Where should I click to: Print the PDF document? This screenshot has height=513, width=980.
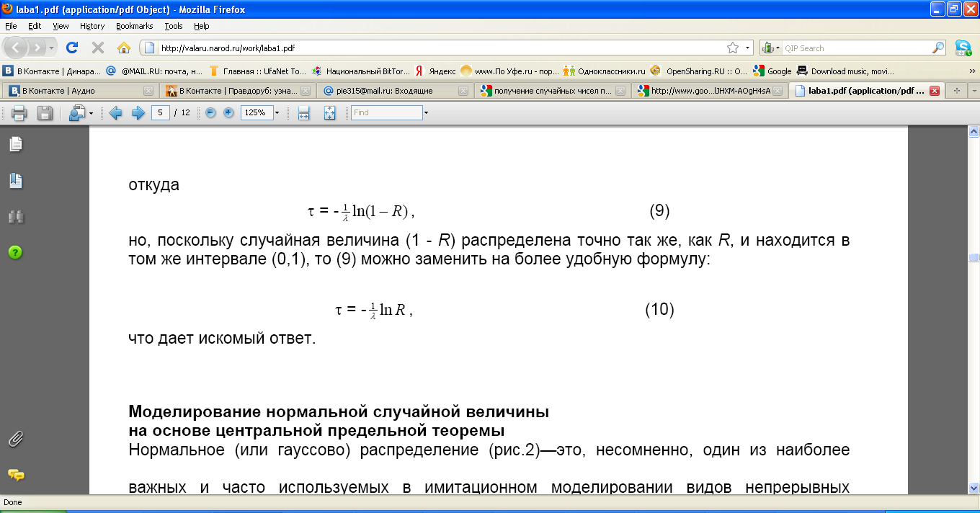(x=19, y=113)
